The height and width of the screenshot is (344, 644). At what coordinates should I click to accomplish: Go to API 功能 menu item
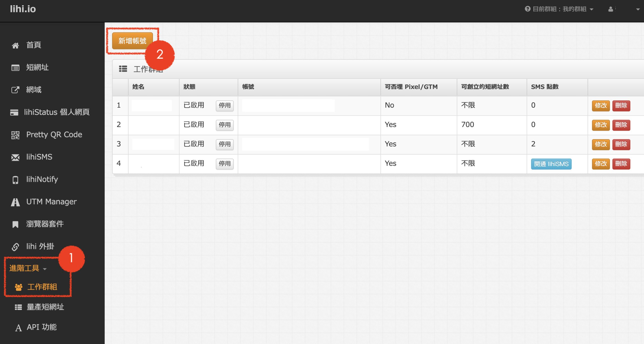point(42,327)
